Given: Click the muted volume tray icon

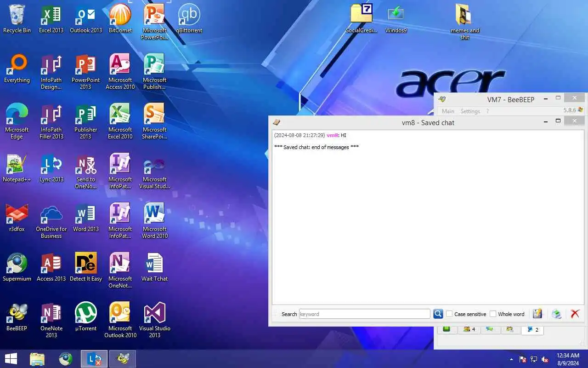Looking at the screenshot, I should pos(545,359).
